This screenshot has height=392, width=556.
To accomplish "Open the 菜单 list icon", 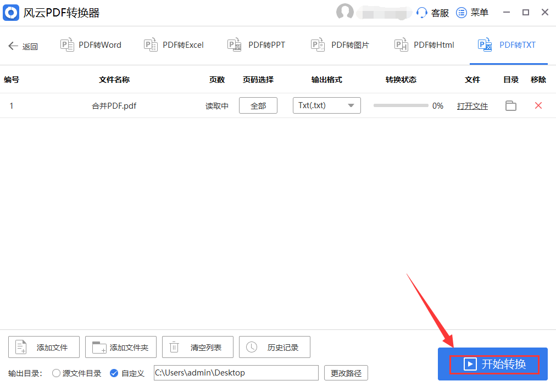I will (x=461, y=13).
